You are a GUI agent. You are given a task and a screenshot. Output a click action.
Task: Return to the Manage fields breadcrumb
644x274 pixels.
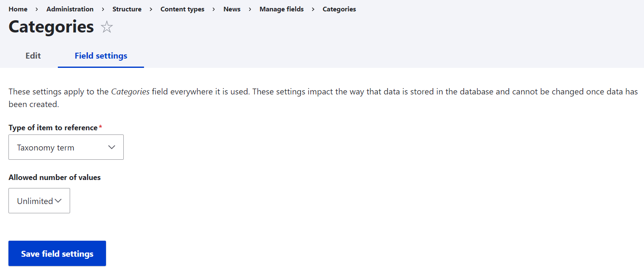[x=281, y=9]
